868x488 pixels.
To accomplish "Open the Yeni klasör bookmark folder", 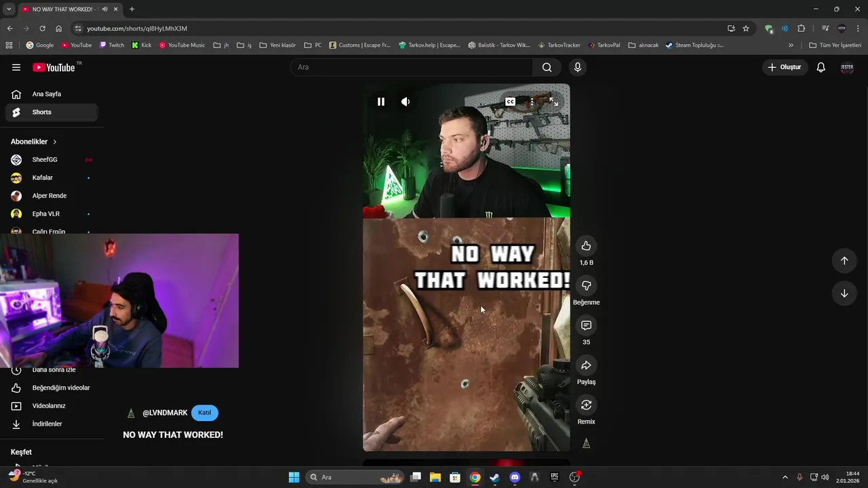I will pyautogui.click(x=277, y=45).
